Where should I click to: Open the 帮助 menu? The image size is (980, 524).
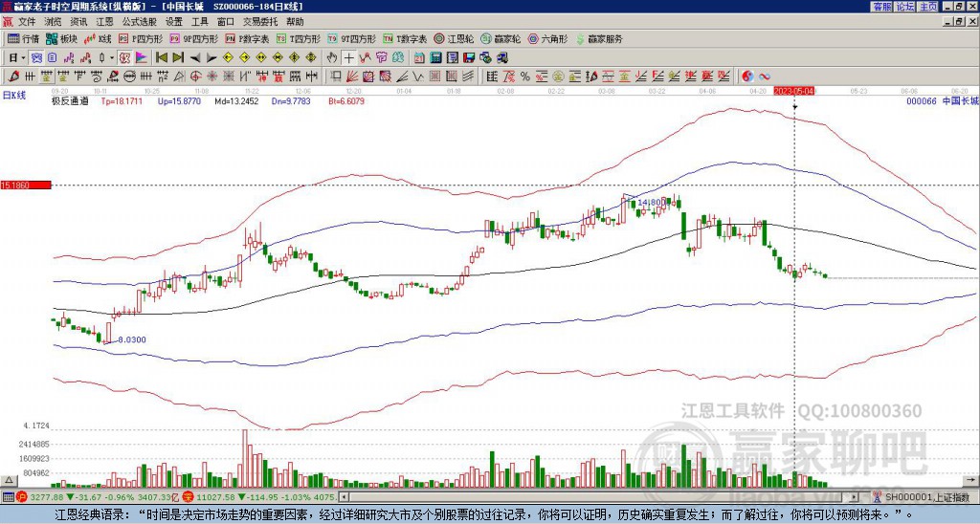(x=295, y=22)
